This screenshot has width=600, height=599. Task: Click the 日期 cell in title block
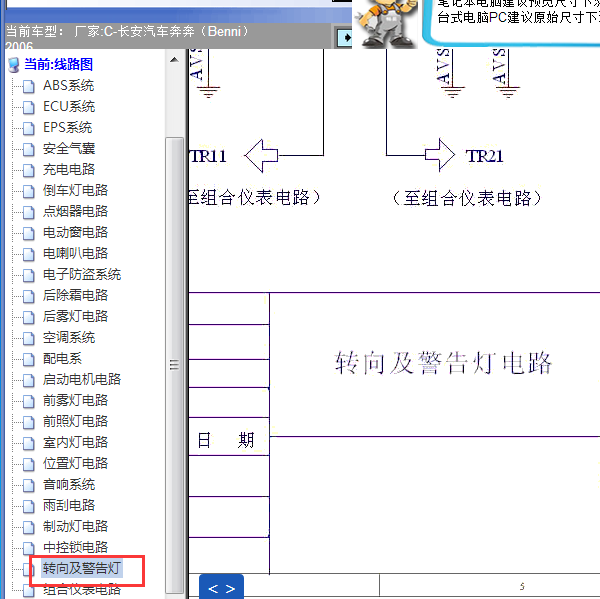(x=229, y=441)
